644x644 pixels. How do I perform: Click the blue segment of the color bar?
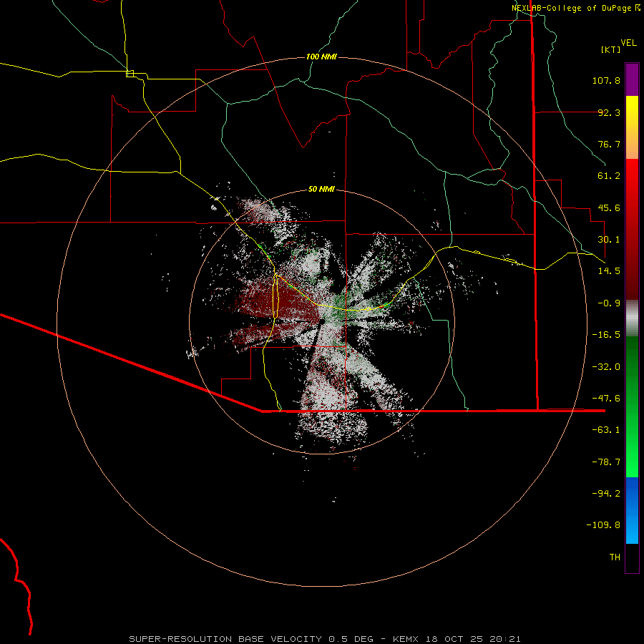(x=632, y=510)
